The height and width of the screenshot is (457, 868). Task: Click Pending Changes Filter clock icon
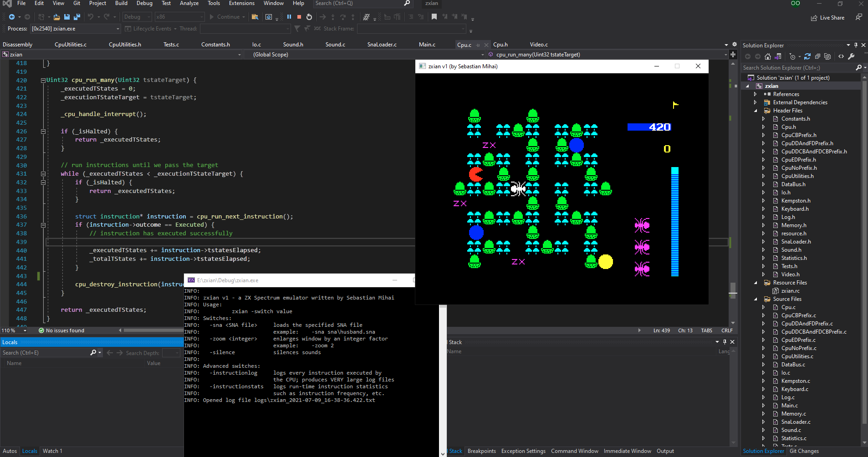792,56
